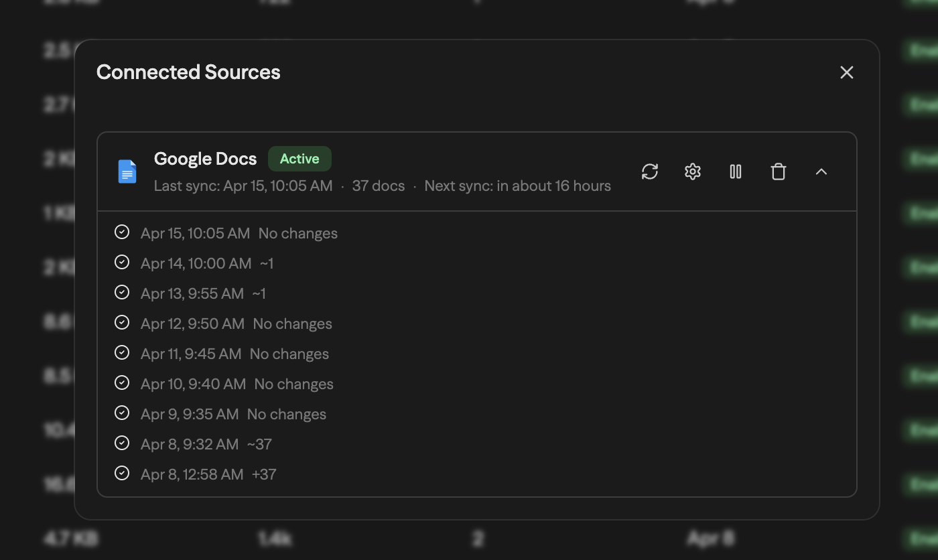Collapse the Google Docs sync history

[821, 171]
